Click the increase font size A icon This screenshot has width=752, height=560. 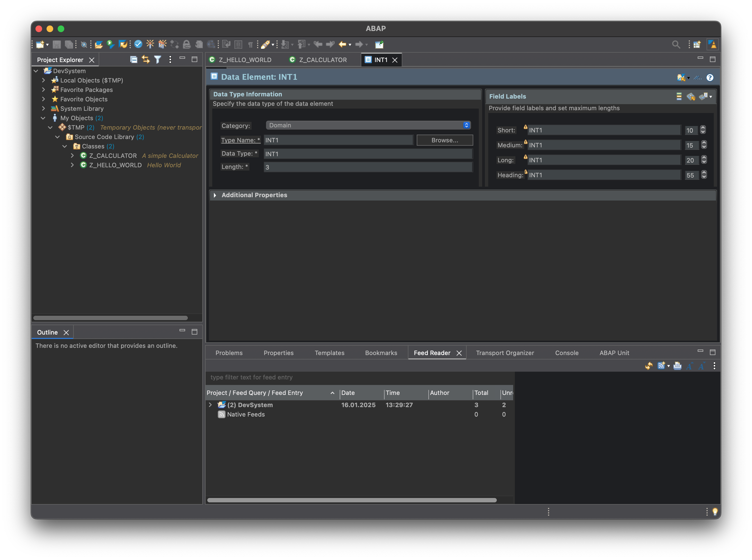[x=690, y=366]
